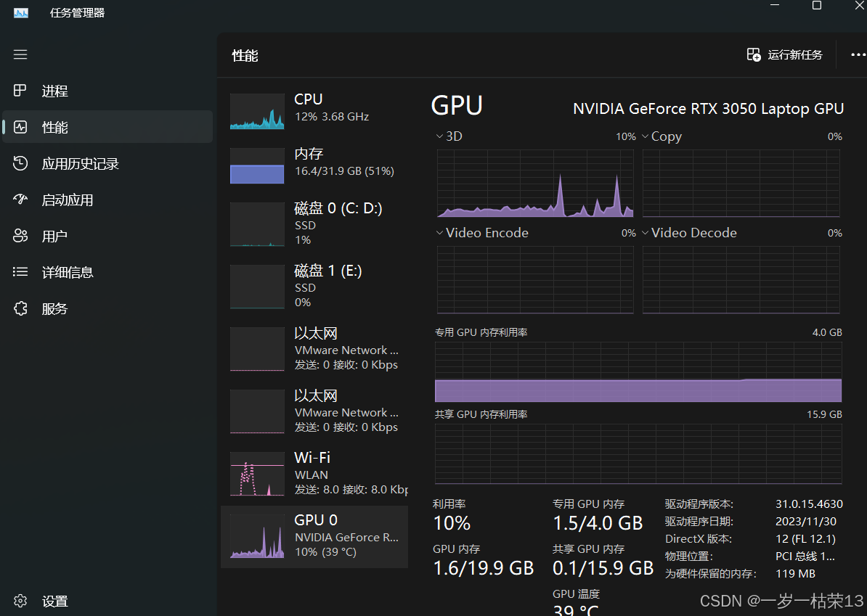Screen dimensions: 867x616
Task: Click the reserved memory value 119 MB
Action: 795,573
